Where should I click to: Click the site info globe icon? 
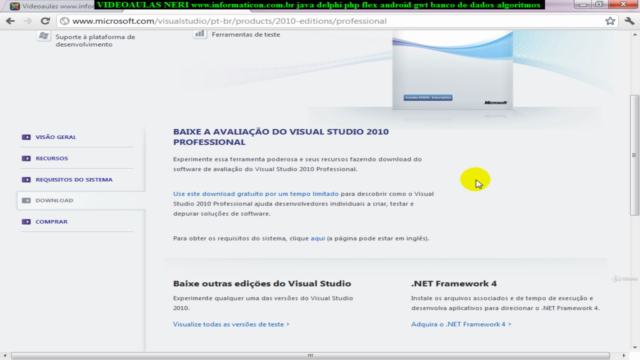64,21
